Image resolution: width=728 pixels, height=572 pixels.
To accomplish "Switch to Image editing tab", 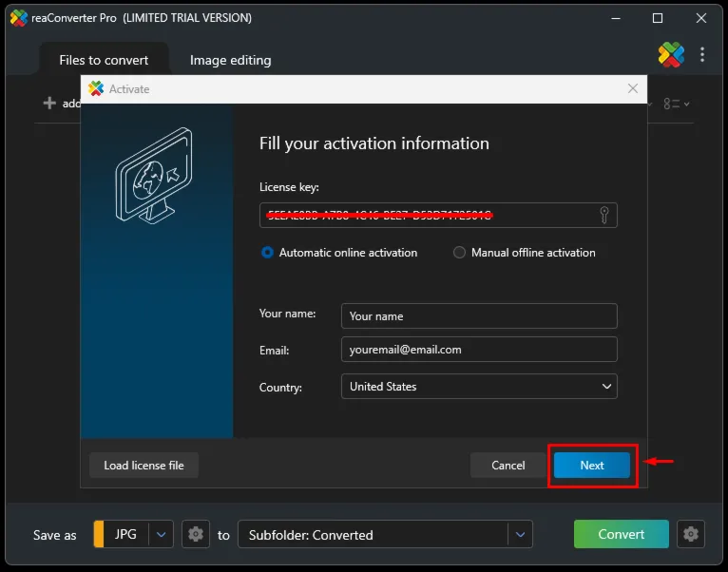I will [230, 61].
